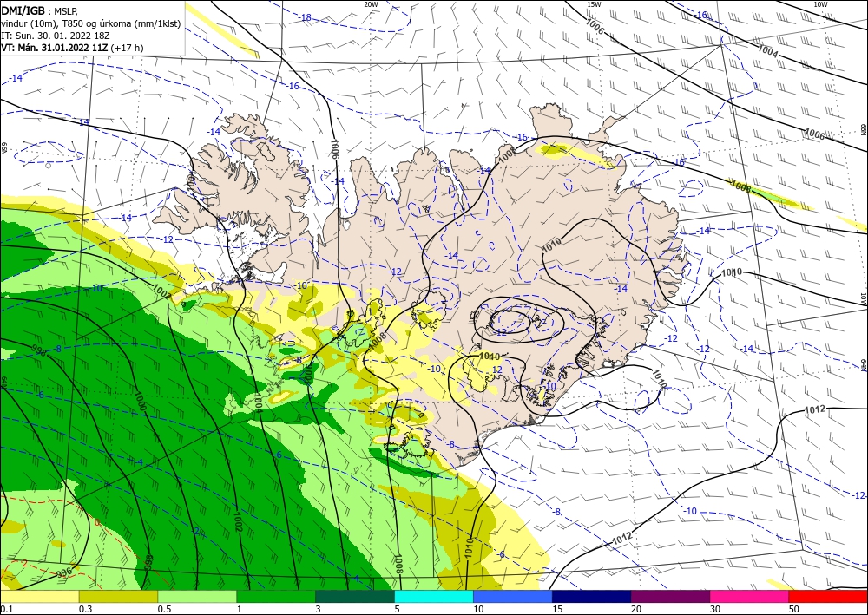The width and height of the screenshot is (868, 615).
Task: Click the '996' isobar label
Action: [x=66, y=573]
